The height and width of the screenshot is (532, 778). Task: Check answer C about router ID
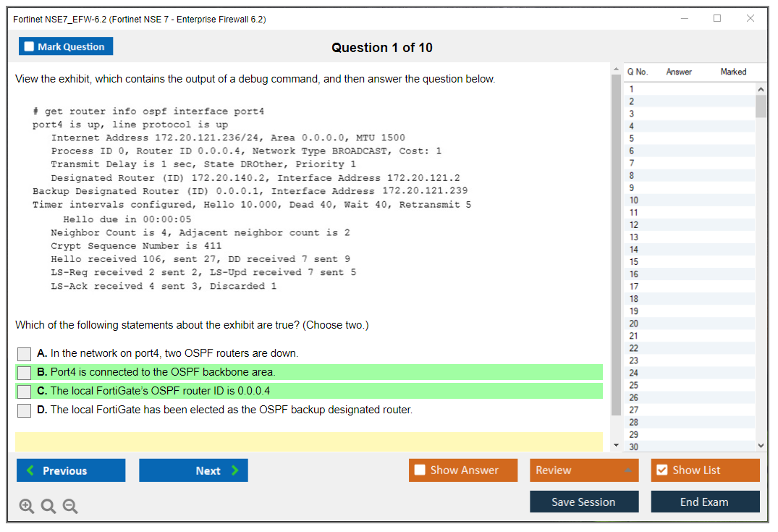[25, 392]
